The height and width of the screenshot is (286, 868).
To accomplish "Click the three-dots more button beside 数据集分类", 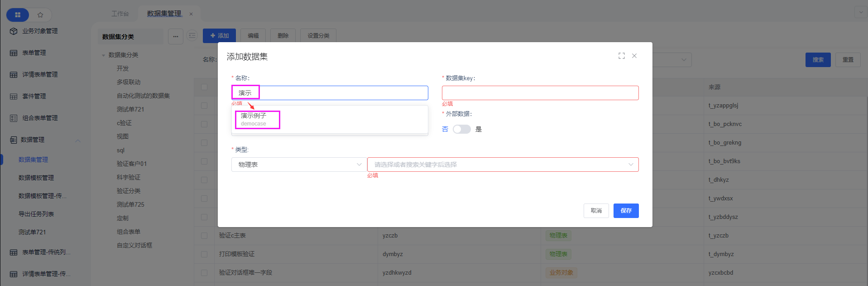I will click(x=176, y=36).
